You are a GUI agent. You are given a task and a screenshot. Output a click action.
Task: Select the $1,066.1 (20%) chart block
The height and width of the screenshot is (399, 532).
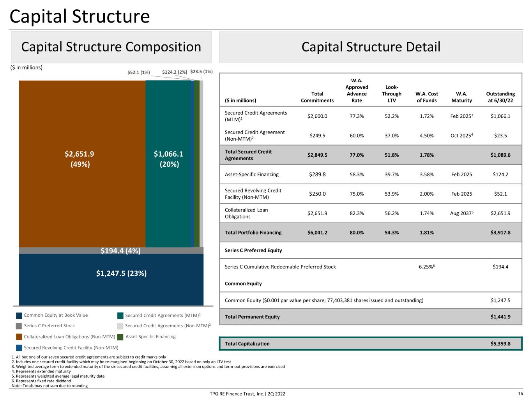[168, 164]
